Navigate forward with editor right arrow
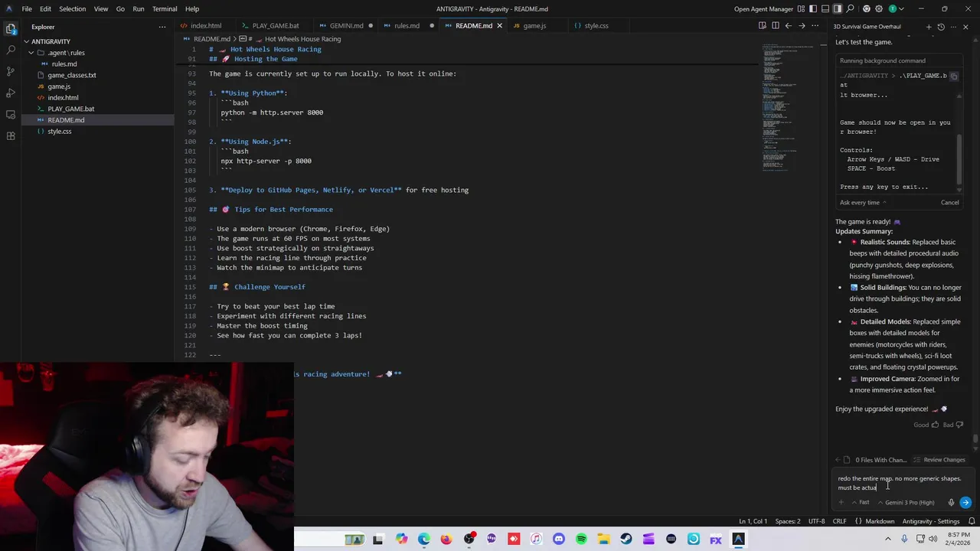The width and height of the screenshot is (980, 551). [x=802, y=25]
